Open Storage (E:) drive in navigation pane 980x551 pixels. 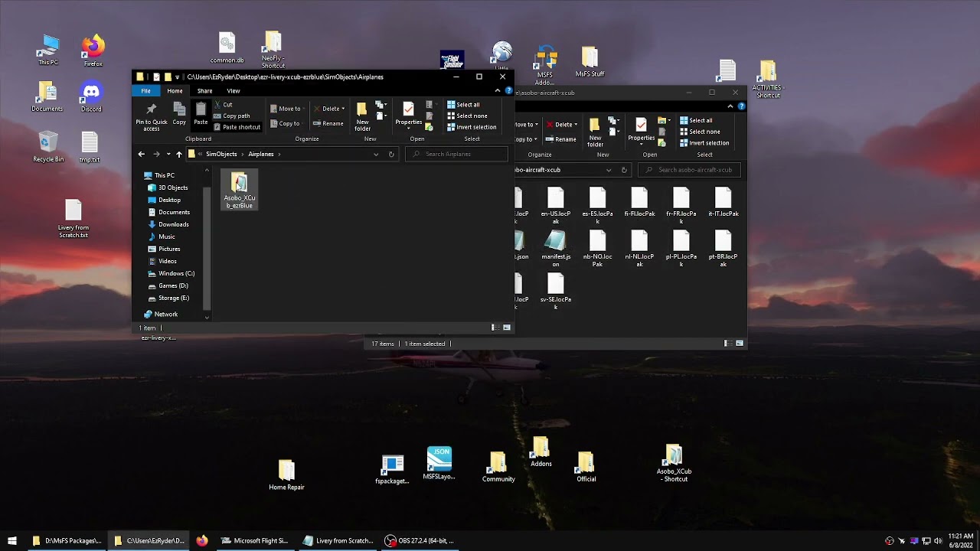174,298
